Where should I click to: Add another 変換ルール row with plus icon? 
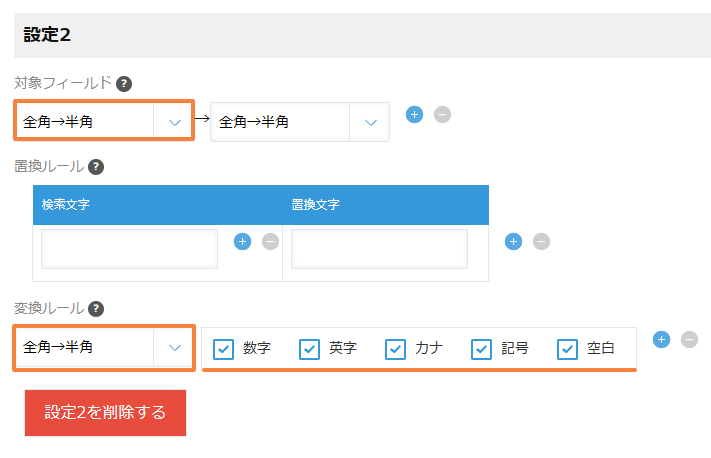[661, 339]
